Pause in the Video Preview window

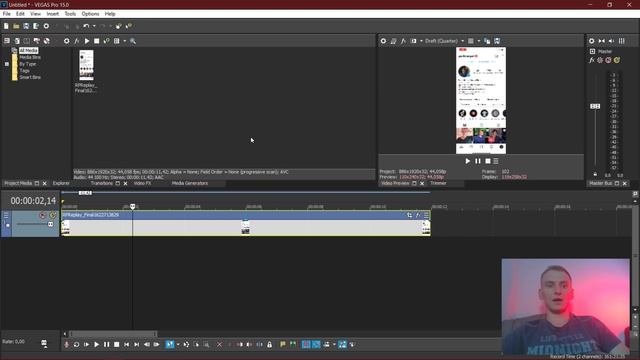(x=478, y=161)
